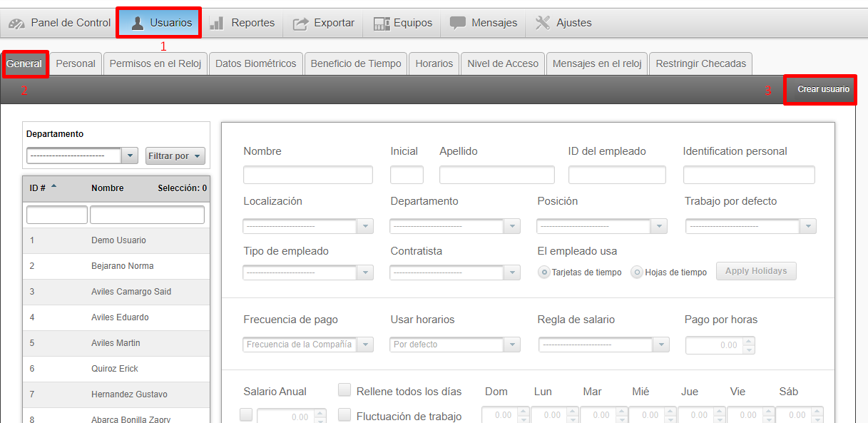Sort list by ID # arrow
The height and width of the screenshot is (423, 868).
coord(53,187)
